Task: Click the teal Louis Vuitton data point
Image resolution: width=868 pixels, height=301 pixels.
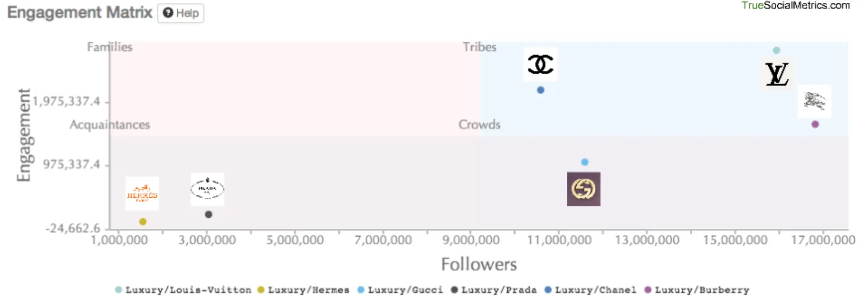Action: coord(776,50)
